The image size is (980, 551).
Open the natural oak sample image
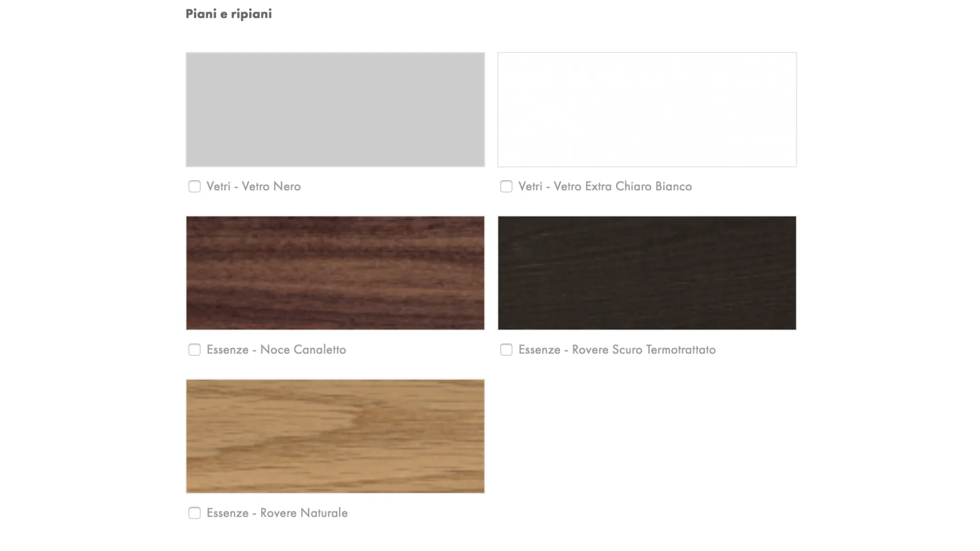(x=335, y=436)
